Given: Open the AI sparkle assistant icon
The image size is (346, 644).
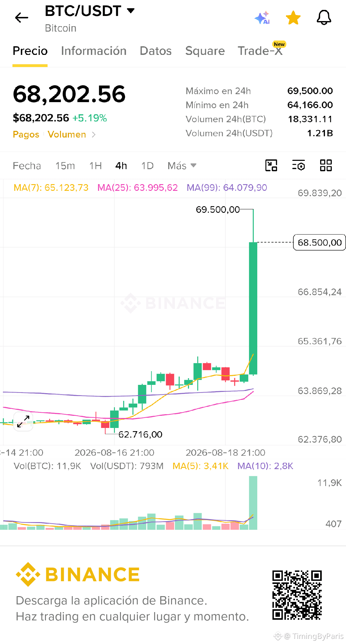Looking at the screenshot, I should [262, 18].
